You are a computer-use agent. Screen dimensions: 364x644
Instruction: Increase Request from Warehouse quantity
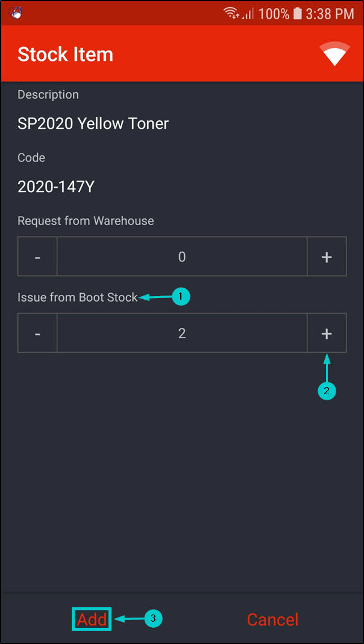327,257
